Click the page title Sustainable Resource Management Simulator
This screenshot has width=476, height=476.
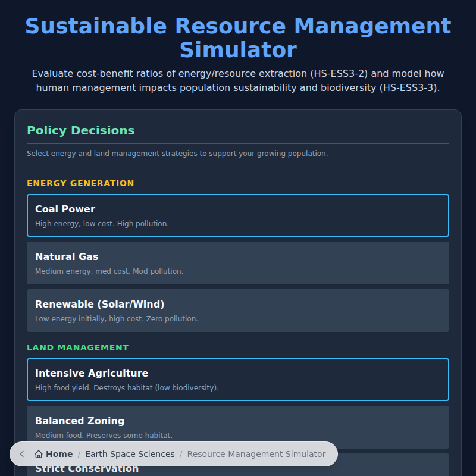[238, 37]
